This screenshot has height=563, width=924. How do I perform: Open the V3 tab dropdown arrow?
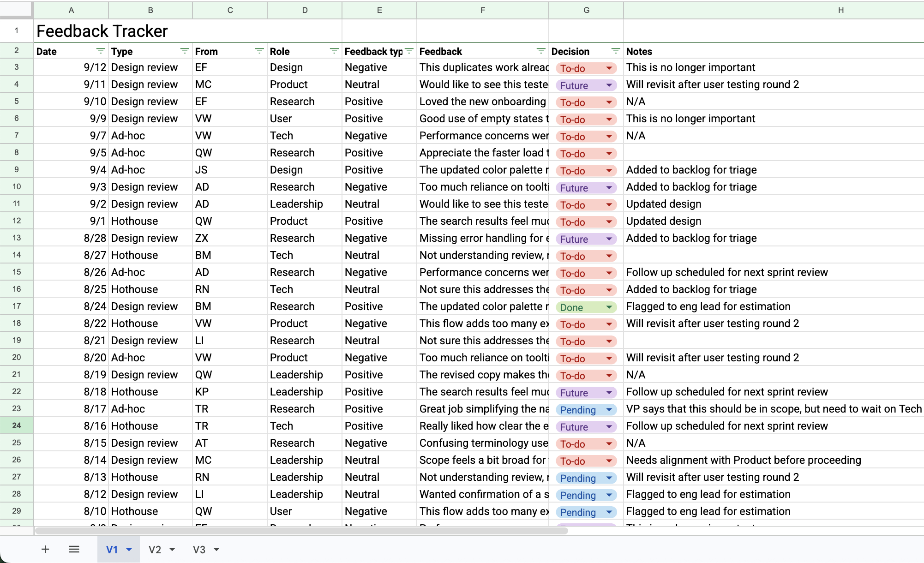pos(216,550)
